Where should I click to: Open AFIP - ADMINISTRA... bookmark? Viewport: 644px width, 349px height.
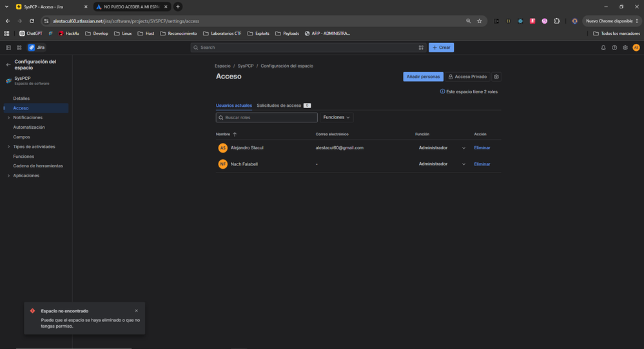coord(327,33)
